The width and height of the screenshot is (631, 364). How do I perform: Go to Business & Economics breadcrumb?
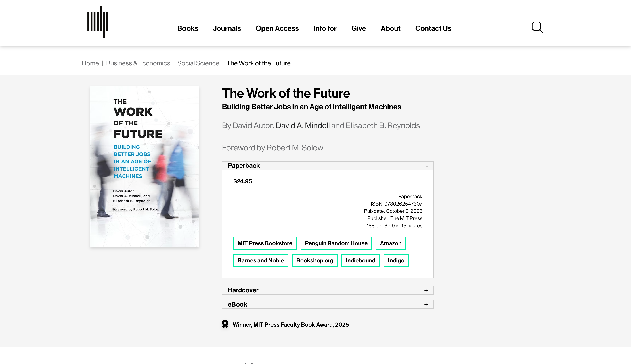click(138, 63)
